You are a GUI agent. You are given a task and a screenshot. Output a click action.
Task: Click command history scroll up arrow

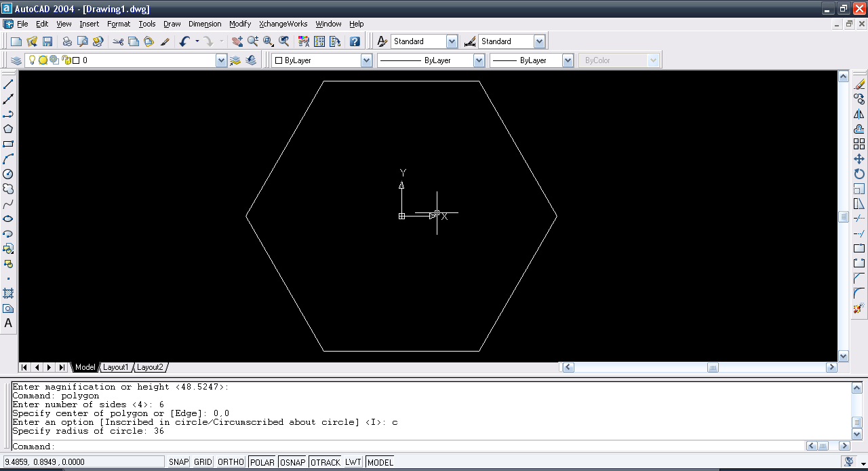point(857,388)
